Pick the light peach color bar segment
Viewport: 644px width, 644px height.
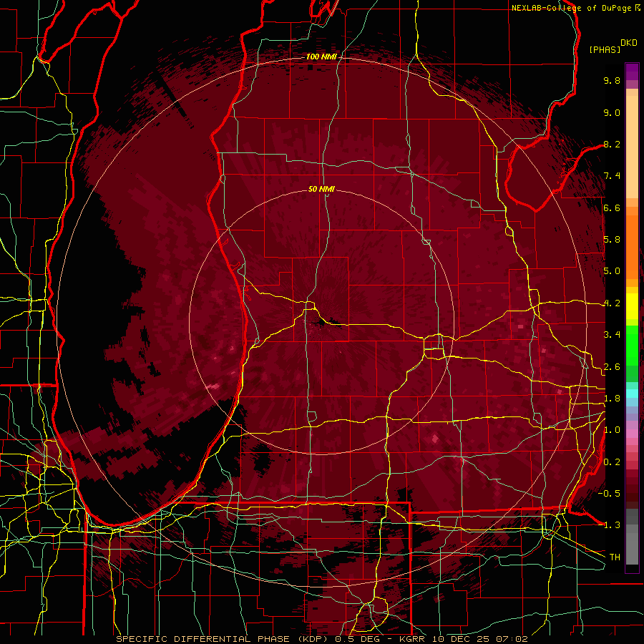tap(632, 148)
